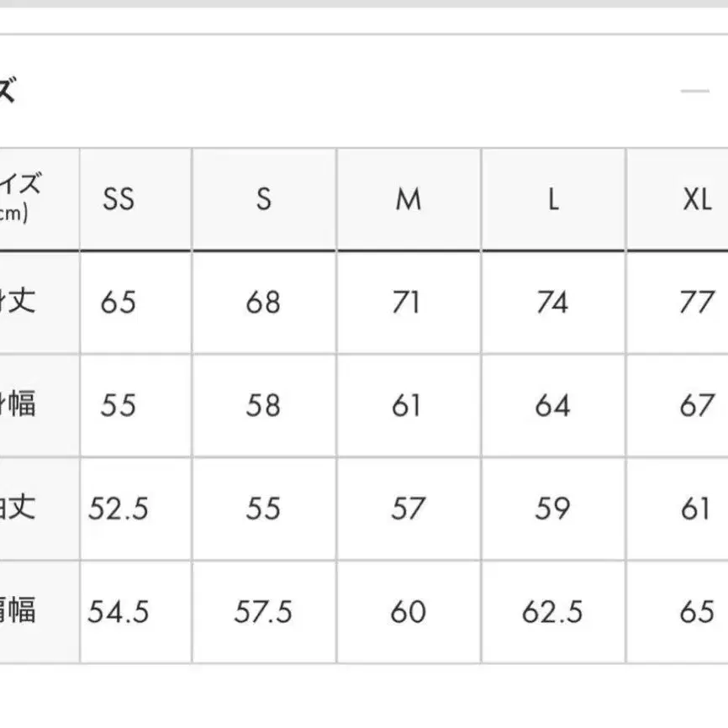Screen dimensions: 728x728
Task: Click the value 54.5 in the SS column
Action: click(119, 612)
